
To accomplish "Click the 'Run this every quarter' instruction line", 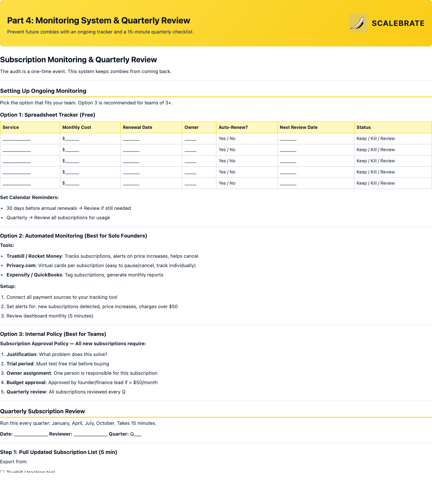I will (78, 423).
